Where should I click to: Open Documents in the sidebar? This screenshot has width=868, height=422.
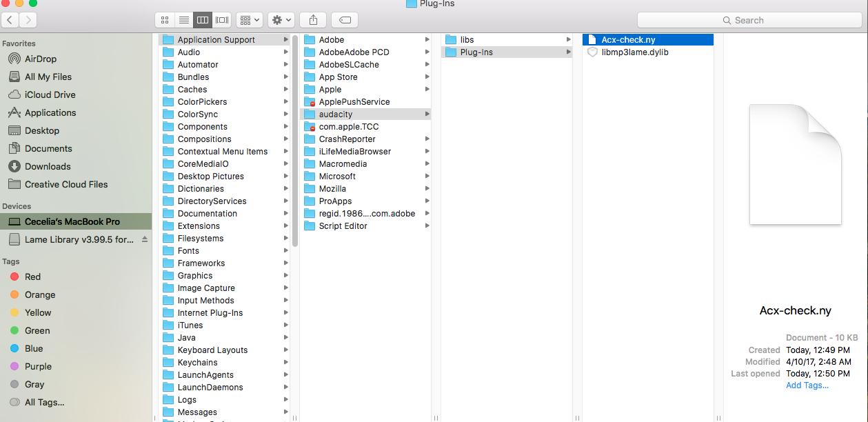(x=48, y=148)
